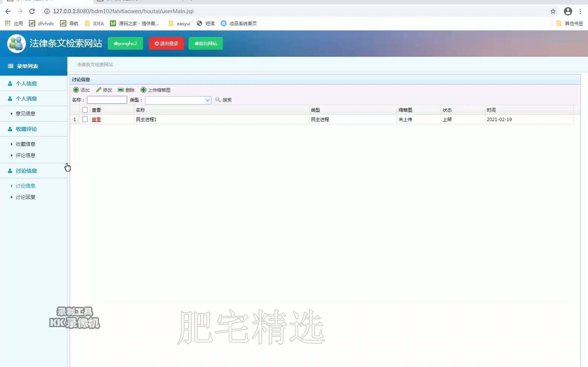Open the 其他书签 folder
This screenshot has height=367, width=588.
coord(570,23)
